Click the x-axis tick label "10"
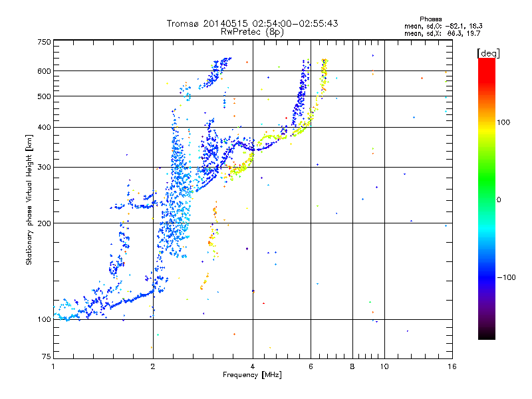The height and width of the screenshot is (399, 532). [x=384, y=366]
